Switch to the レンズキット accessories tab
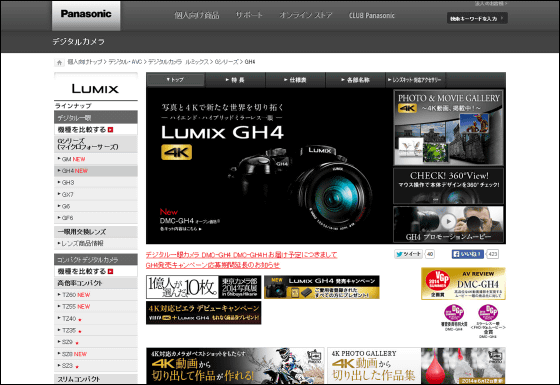The height and width of the screenshot is (385, 560). pos(415,80)
